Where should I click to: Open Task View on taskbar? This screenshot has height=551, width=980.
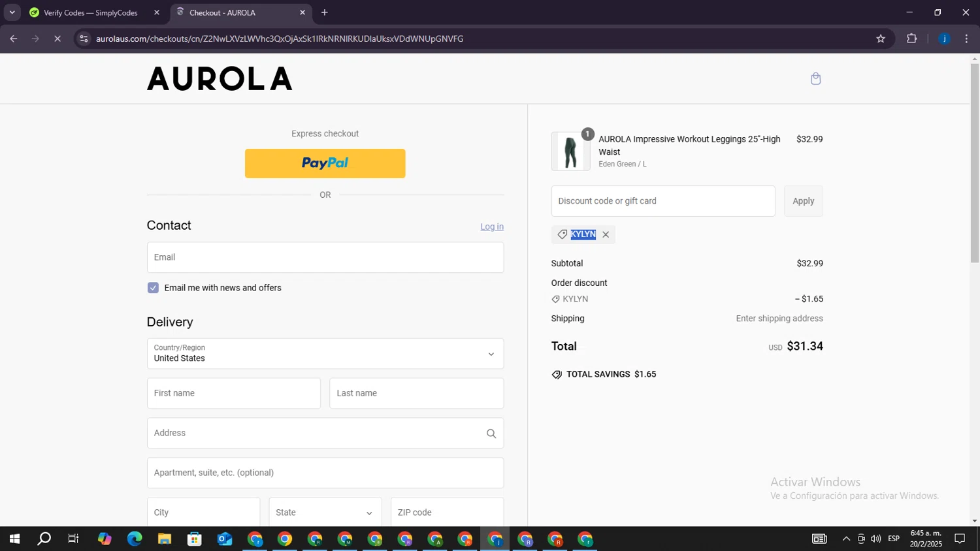pos(74,539)
